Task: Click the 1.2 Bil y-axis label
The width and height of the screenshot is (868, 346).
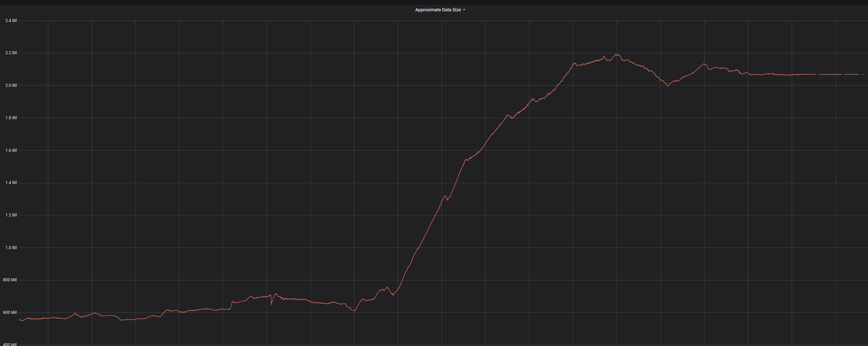Action: point(11,215)
